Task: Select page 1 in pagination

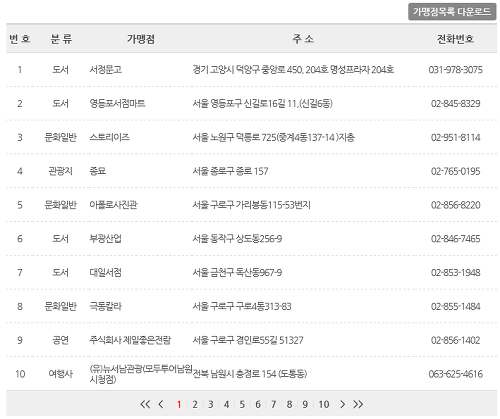Action: 179,404
